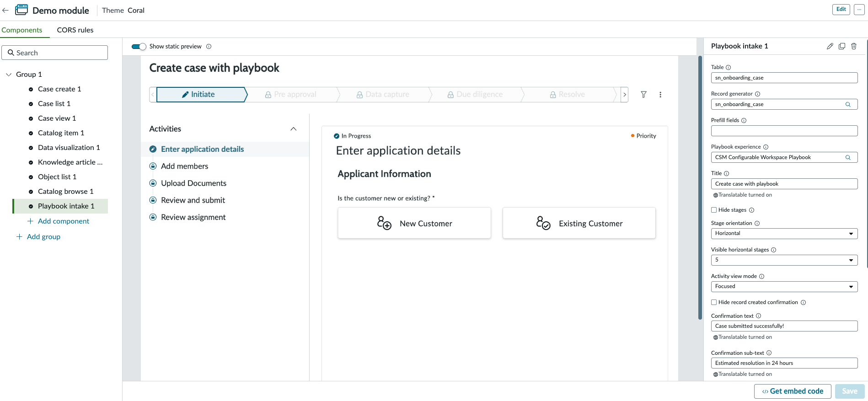Viewport: 868px width, 401px height.
Task: Click the search icon in Record generator field
Action: [848, 104]
